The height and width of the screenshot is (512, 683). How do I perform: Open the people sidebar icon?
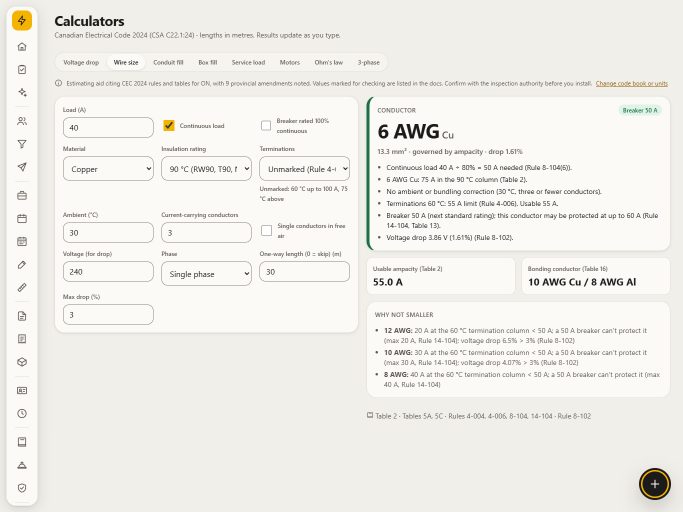click(22, 121)
